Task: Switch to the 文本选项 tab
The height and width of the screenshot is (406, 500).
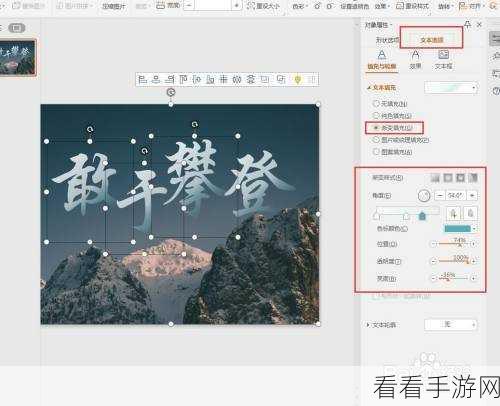Action: click(431, 40)
